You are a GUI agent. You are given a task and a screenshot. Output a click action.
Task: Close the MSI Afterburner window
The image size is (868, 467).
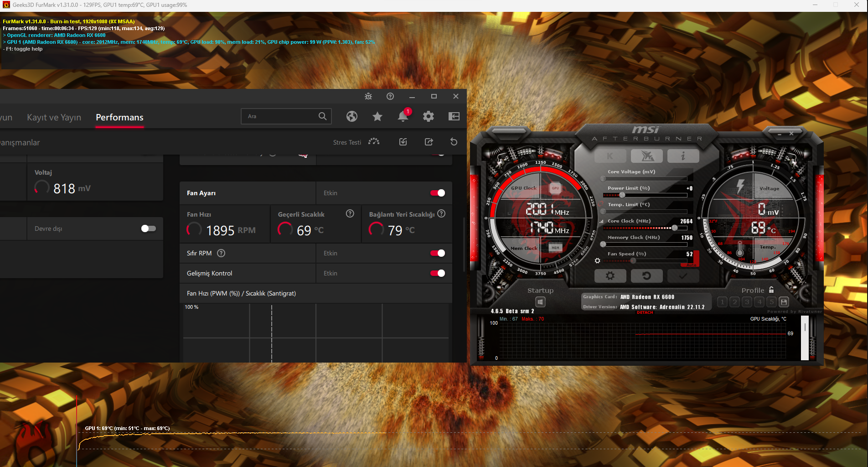click(x=791, y=134)
